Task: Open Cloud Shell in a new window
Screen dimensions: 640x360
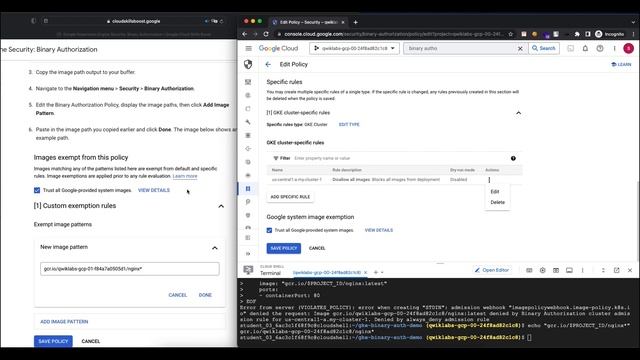Action: [616, 270]
